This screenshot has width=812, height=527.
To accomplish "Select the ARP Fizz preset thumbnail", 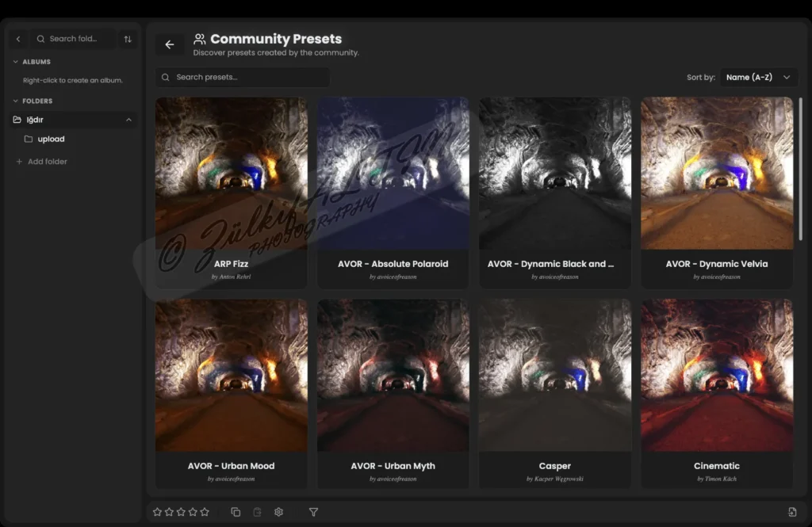I will pyautogui.click(x=231, y=174).
